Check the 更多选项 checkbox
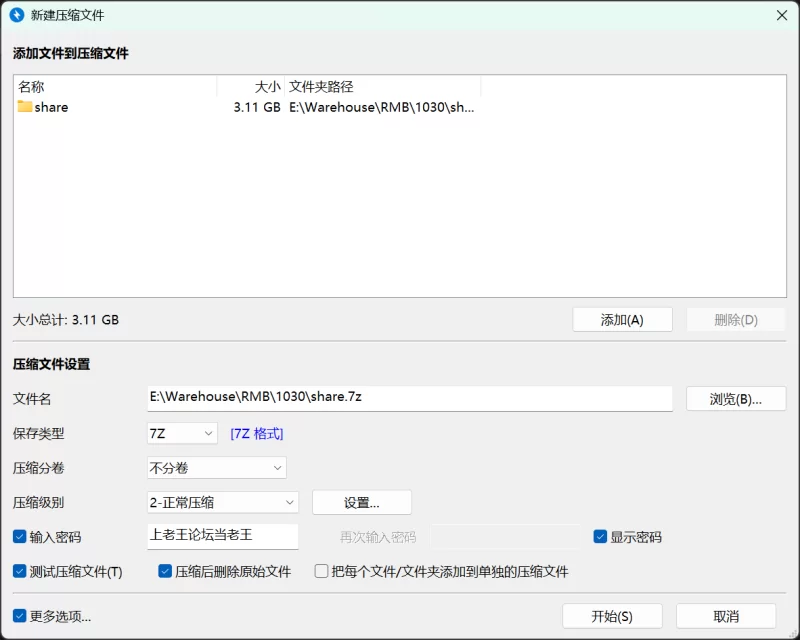The height and width of the screenshot is (640, 800). point(20,616)
